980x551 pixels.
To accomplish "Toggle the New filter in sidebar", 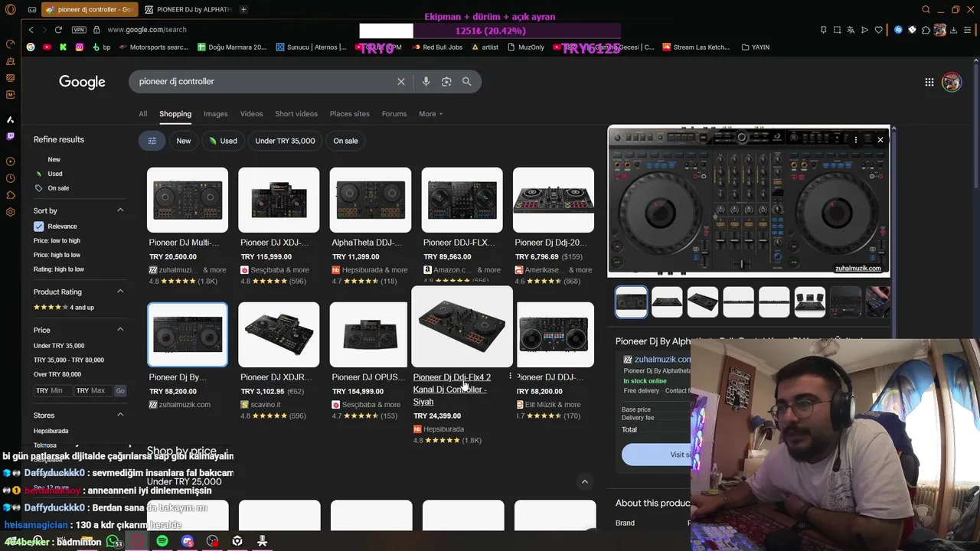I will [54, 159].
